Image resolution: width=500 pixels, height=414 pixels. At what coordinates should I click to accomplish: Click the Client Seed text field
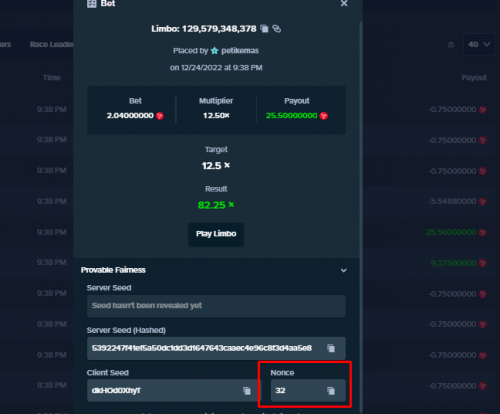(x=172, y=391)
